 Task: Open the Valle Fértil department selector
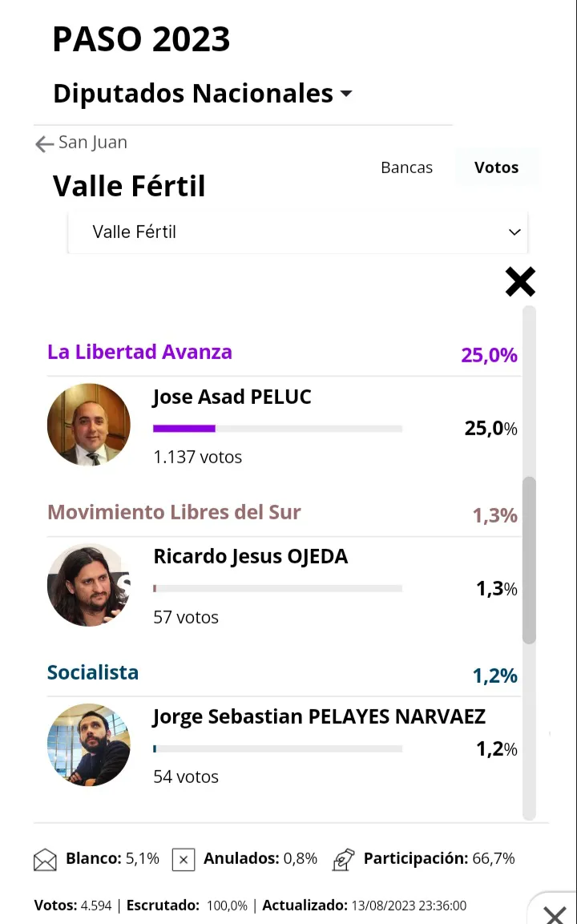[297, 232]
